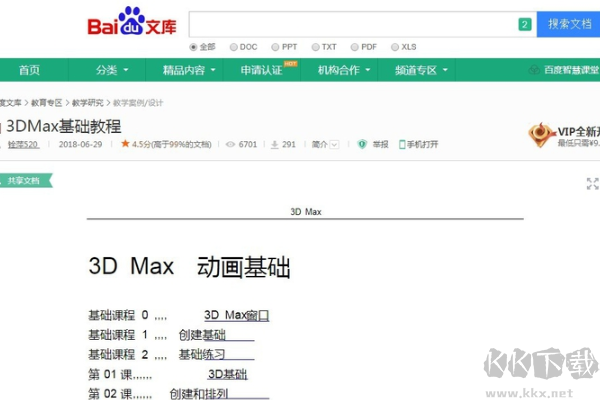Click the green number 2 badge in search box

[525, 24]
